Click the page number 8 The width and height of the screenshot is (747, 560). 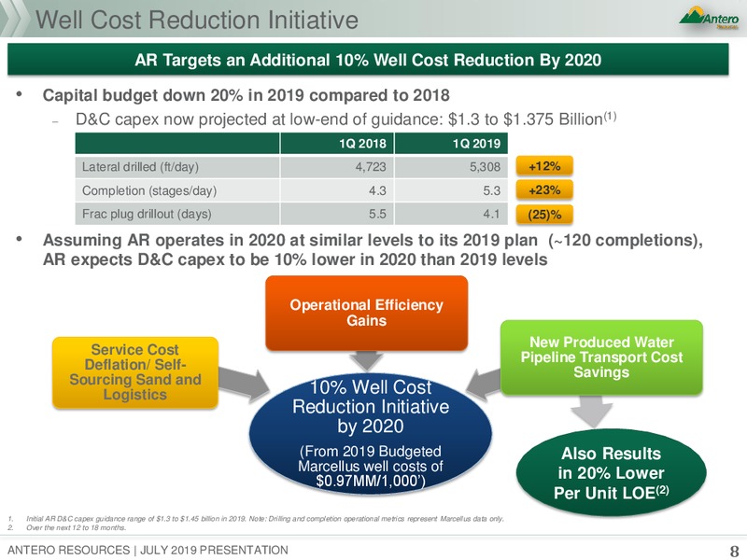[734, 551]
